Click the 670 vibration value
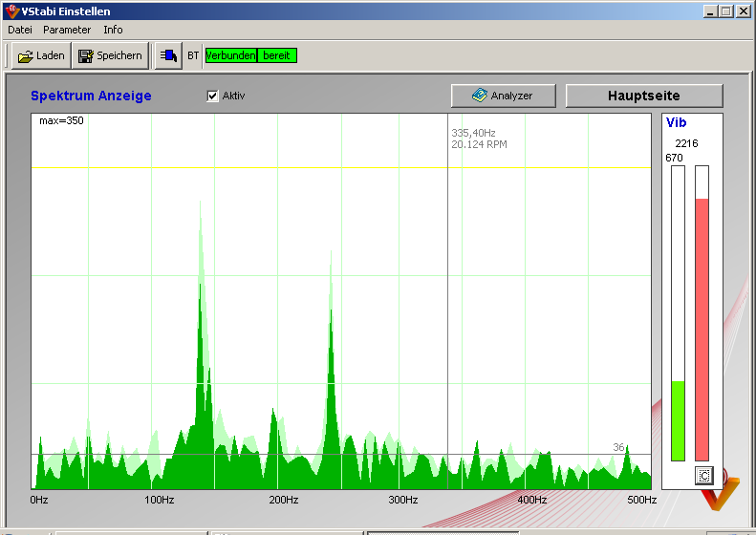756x535 pixels. point(674,158)
